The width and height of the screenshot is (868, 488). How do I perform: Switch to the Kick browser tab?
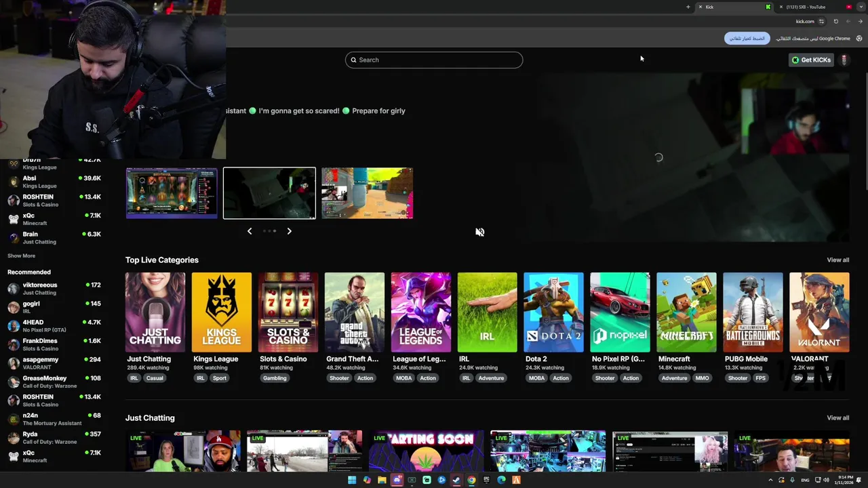click(736, 7)
